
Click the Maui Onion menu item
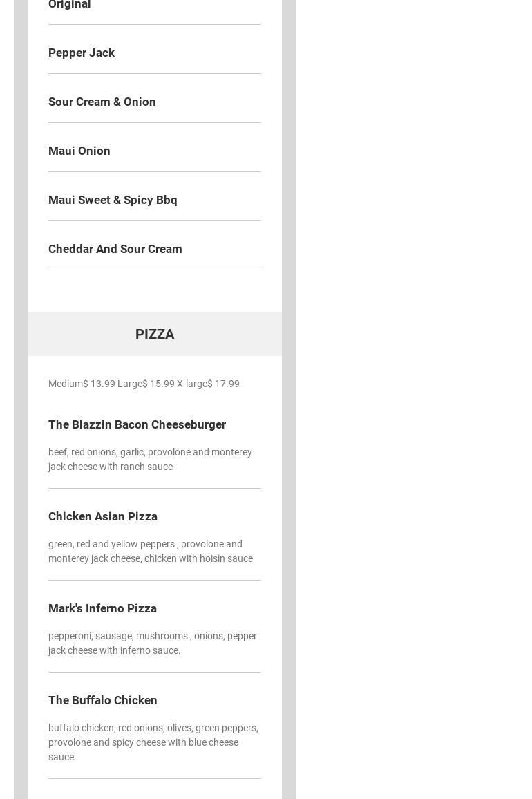pyautogui.click(x=79, y=151)
